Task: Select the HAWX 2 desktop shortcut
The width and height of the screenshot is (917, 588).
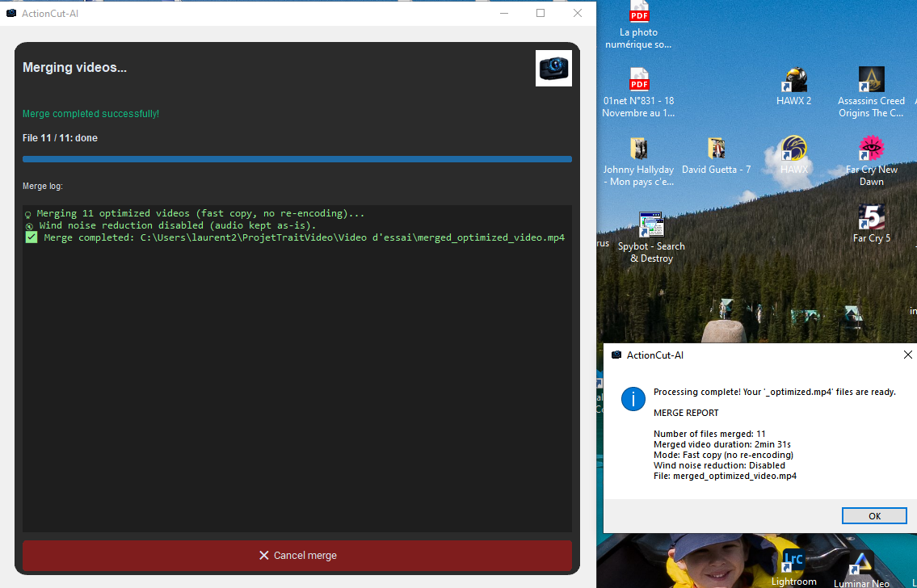Action: coord(793,86)
